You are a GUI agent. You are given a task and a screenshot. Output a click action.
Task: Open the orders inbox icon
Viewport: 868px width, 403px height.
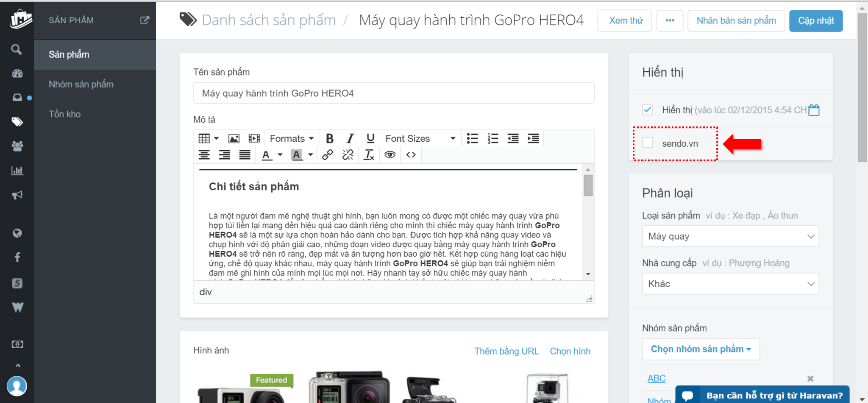pos(17,98)
